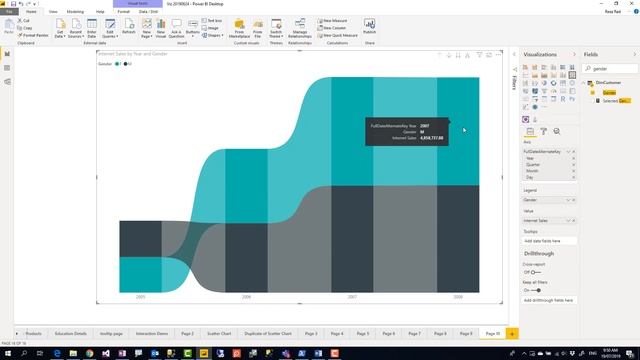Select the donut chart visual icon

(553, 83)
